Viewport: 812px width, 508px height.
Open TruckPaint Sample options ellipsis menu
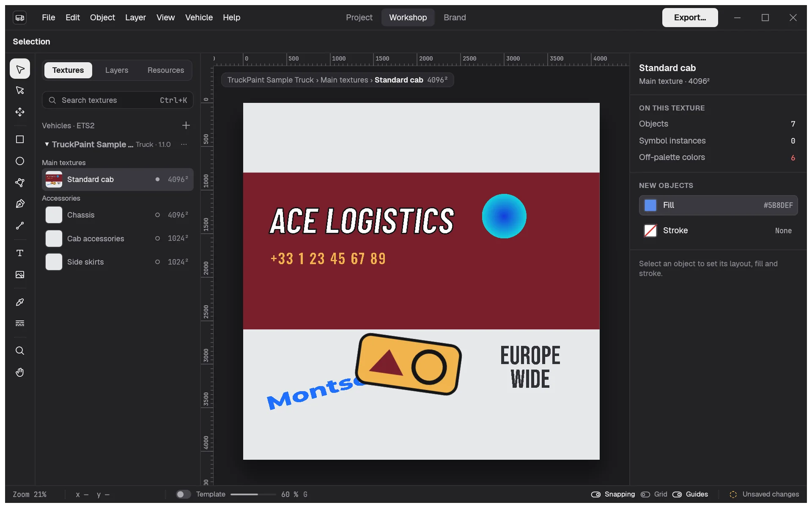tap(184, 144)
